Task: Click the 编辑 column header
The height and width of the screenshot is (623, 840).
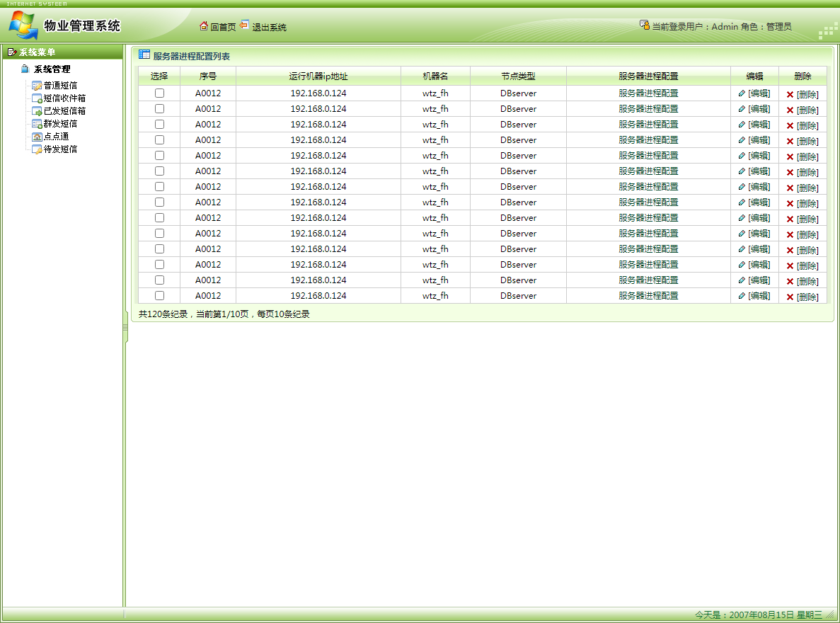Action: pos(754,76)
